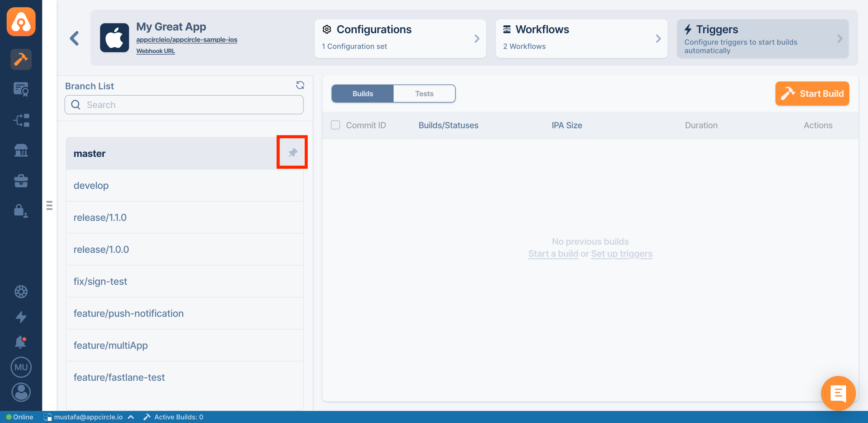Click the Active Builds: 0 status text
The image size is (868, 423).
coord(179,417)
